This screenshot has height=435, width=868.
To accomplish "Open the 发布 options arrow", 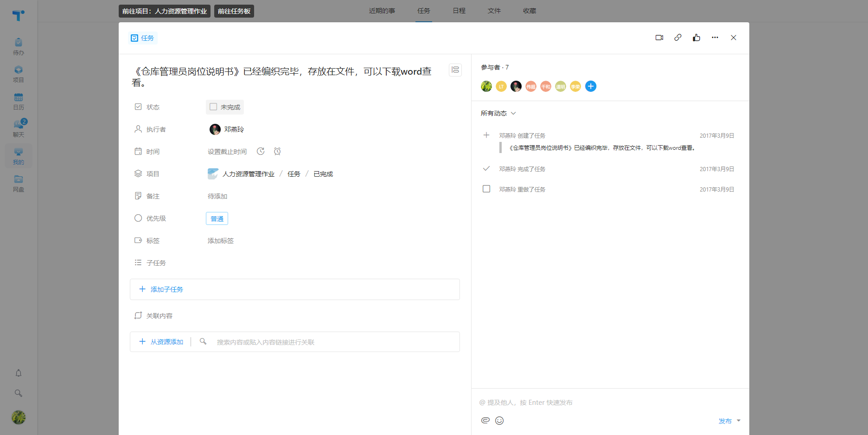I will (739, 421).
